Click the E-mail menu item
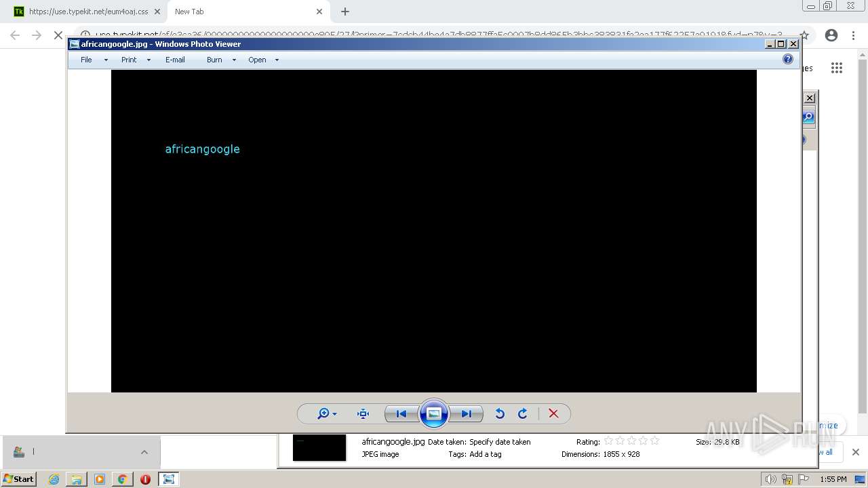Image resolution: width=868 pixels, height=488 pixels. point(175,60)
